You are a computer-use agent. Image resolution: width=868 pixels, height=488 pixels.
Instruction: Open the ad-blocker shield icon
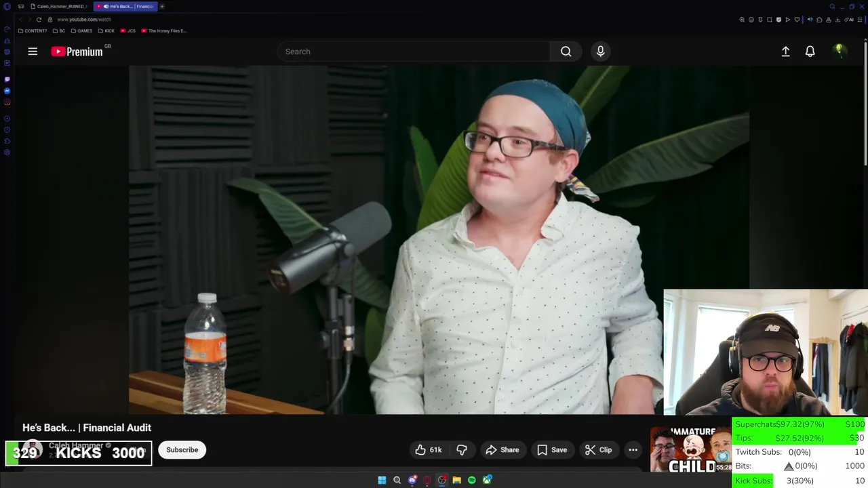click(x=778, y=20)
